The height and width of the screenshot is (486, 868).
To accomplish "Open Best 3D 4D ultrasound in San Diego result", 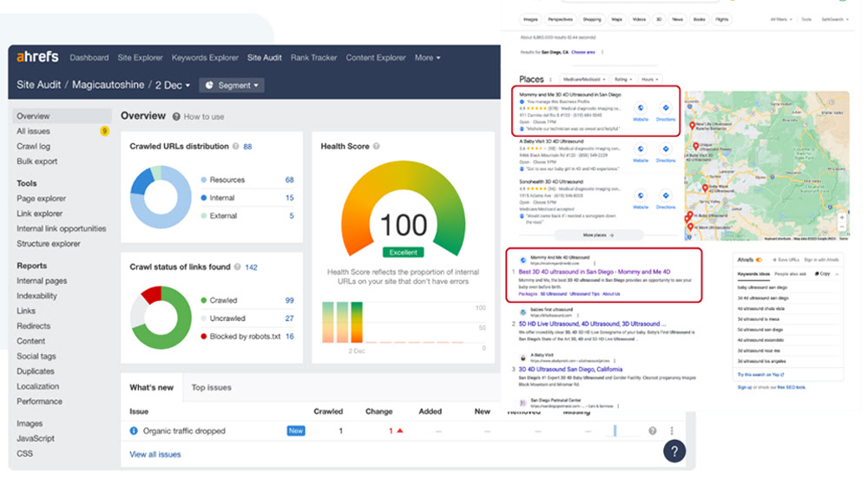I will 594,272.
